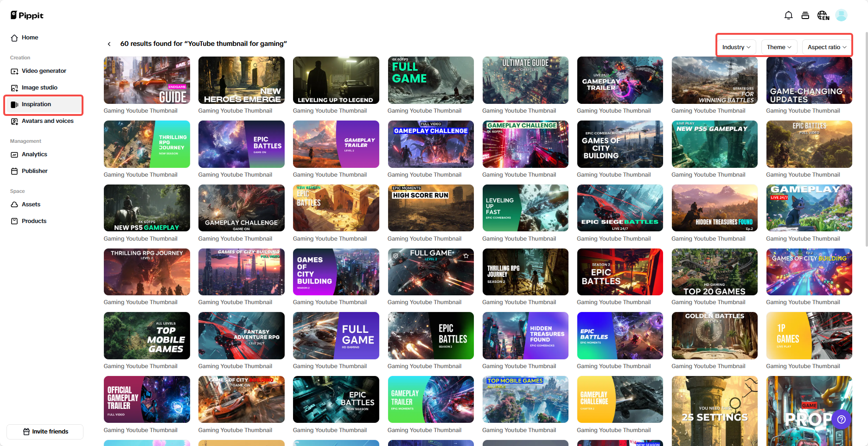Screen dimensions: 868x446
Task: Open Avatars and voices menu item
Action: pos(44,121)
